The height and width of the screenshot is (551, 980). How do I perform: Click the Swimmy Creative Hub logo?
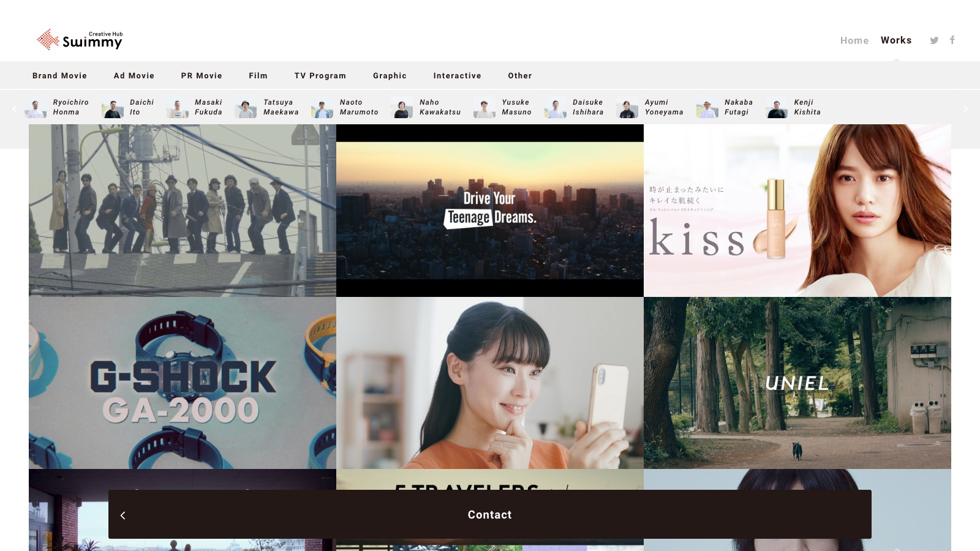coord(80,40)
